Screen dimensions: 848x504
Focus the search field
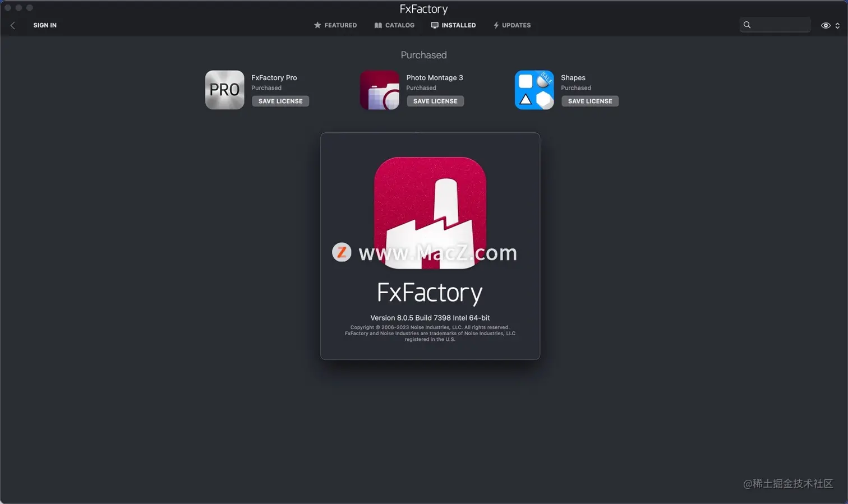[775, 25]
